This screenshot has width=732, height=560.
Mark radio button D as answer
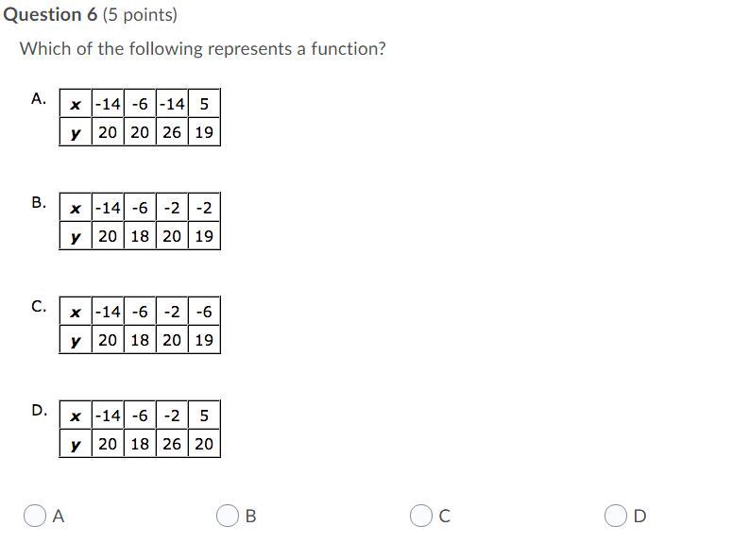coord(616,516)
